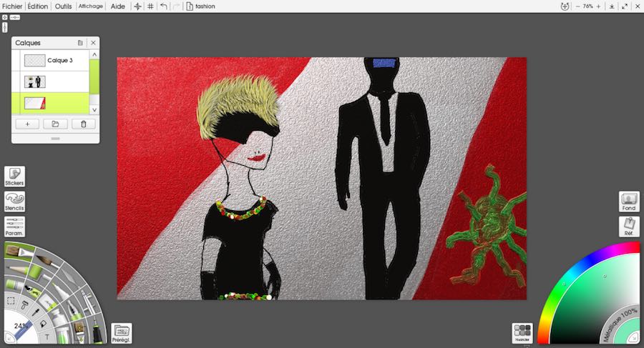The height and width of the screenshot is (348, 644).
Task: Click the green layers scrollbar thumb
Action: (94, 76)
